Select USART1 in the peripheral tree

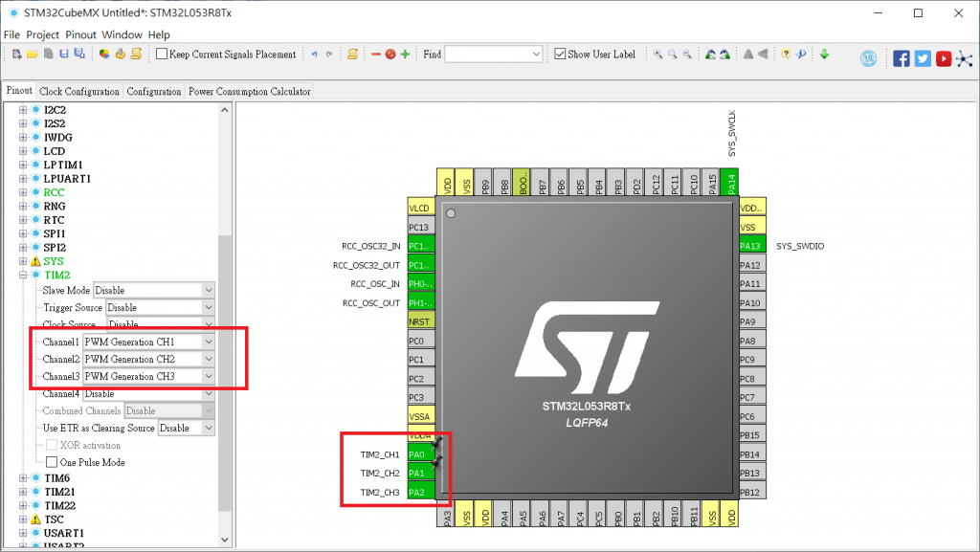[x=64, y=533]
